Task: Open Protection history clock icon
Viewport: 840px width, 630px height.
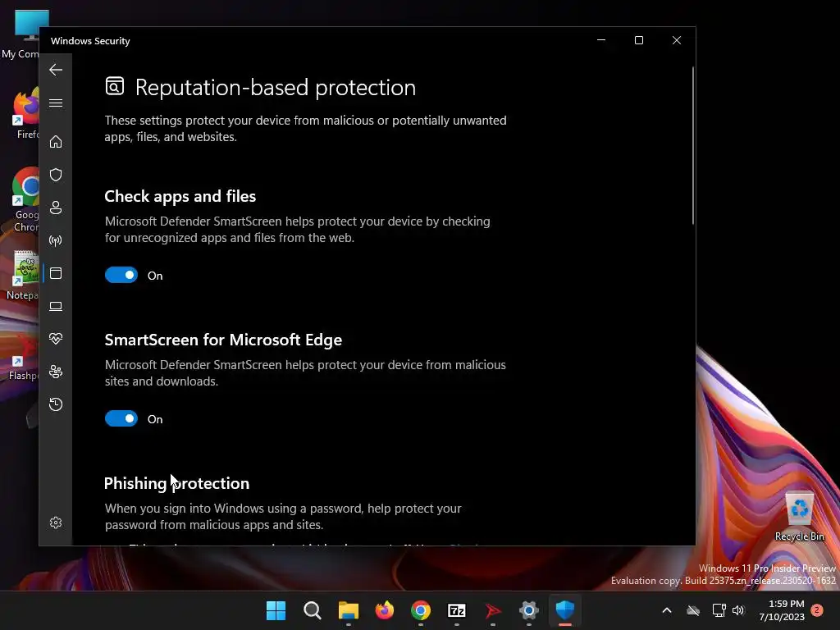Action: (56, 404)
